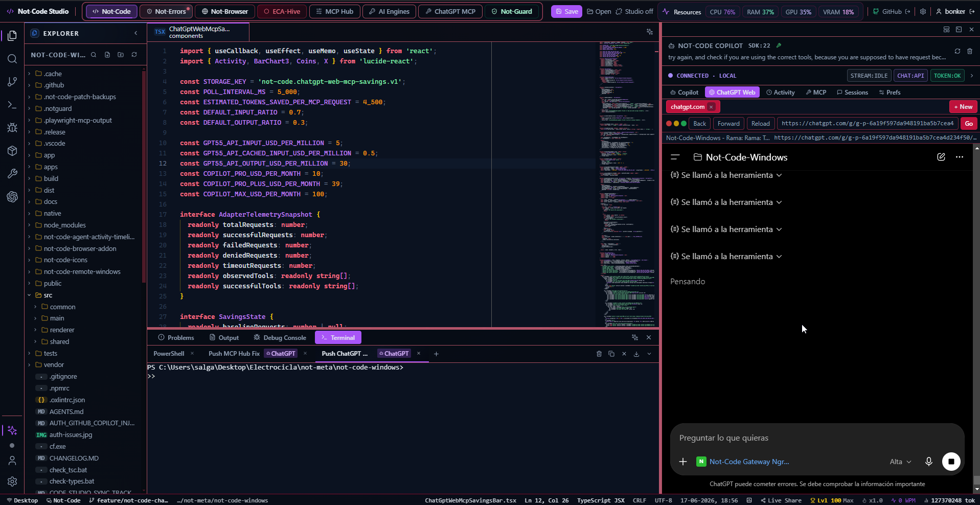Open ChatGPT sidebar hamburger menu
This screenshot has width=980, height=505.
[675, 157]
